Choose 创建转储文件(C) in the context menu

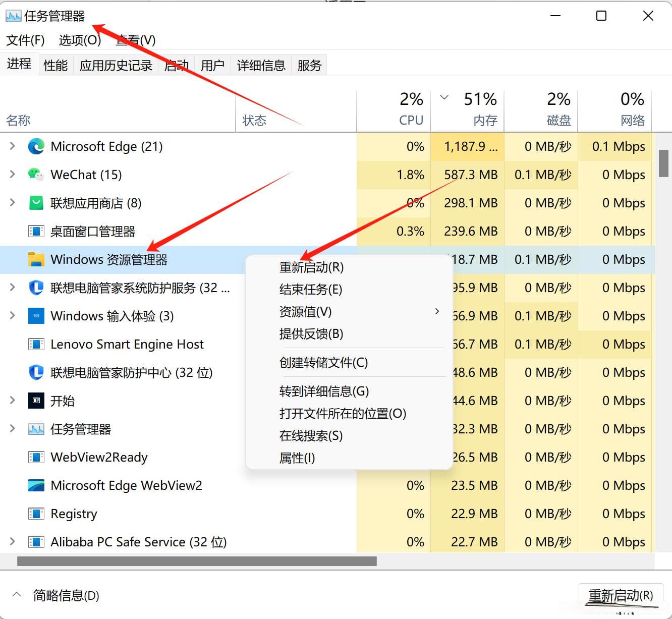point(349,362)
